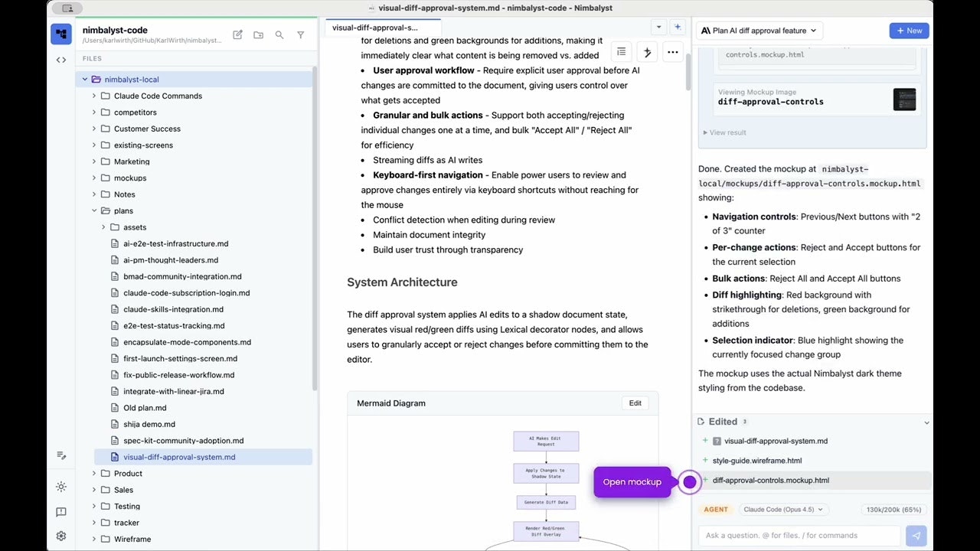The height and width of the screenshot is (551, 980).
Task: Select the new folder icon in sidebar header
Action: [258, 34]
